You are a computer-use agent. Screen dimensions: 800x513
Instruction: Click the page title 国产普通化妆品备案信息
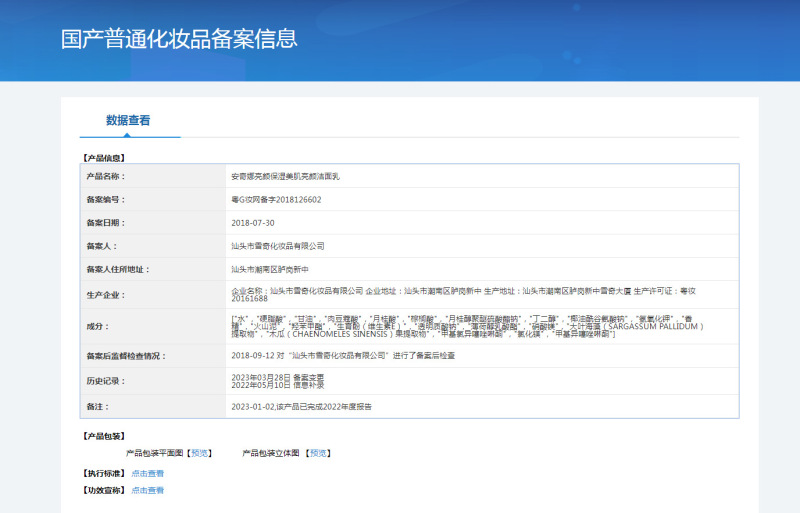(x=179, y=39)
